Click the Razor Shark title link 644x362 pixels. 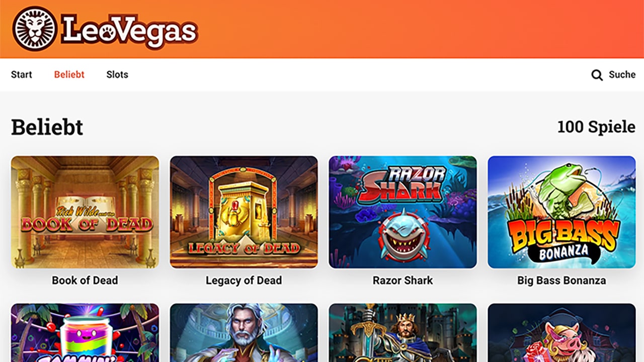[403, 281]
